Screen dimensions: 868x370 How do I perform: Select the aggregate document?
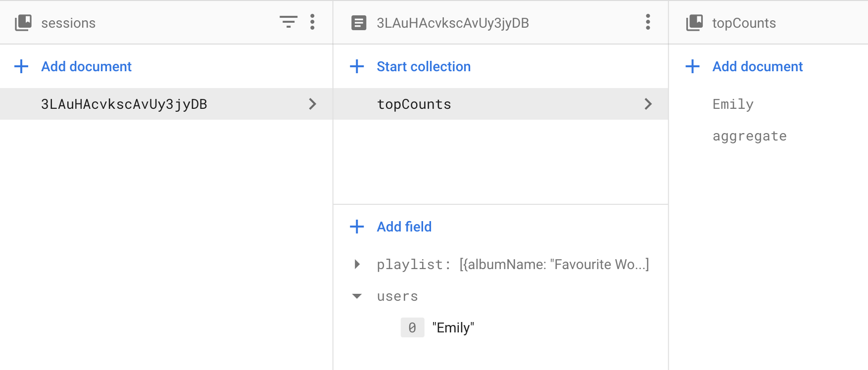749,136
